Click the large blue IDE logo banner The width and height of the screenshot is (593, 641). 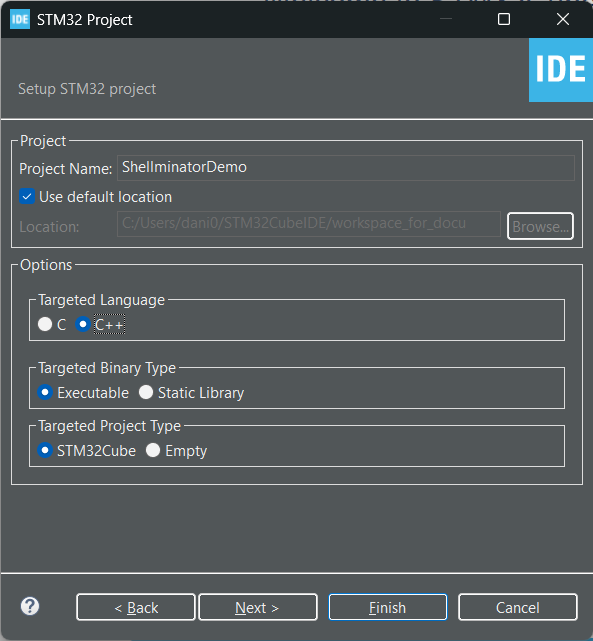561,70
